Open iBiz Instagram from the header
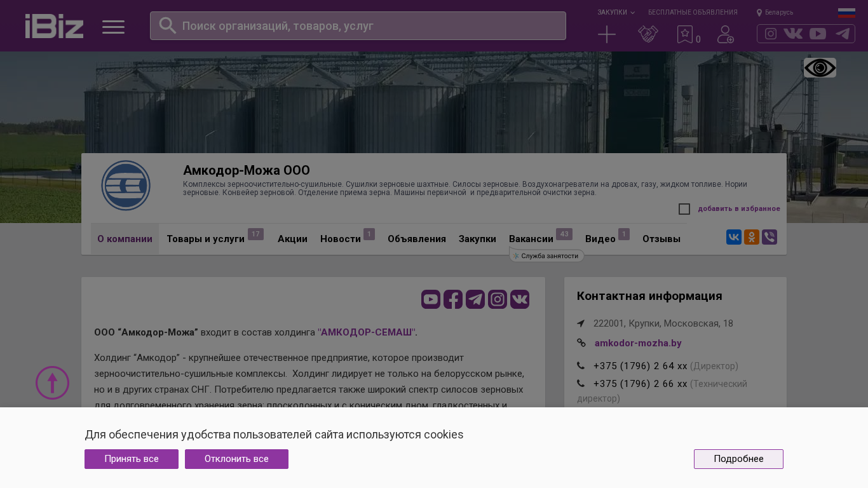Screen dimensions: 868x488 771,34
